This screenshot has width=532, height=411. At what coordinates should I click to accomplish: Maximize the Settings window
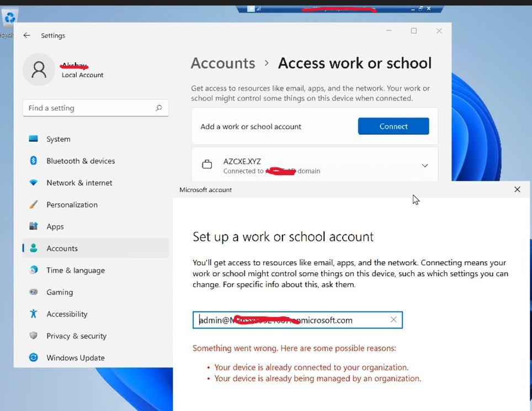(414, 30)
